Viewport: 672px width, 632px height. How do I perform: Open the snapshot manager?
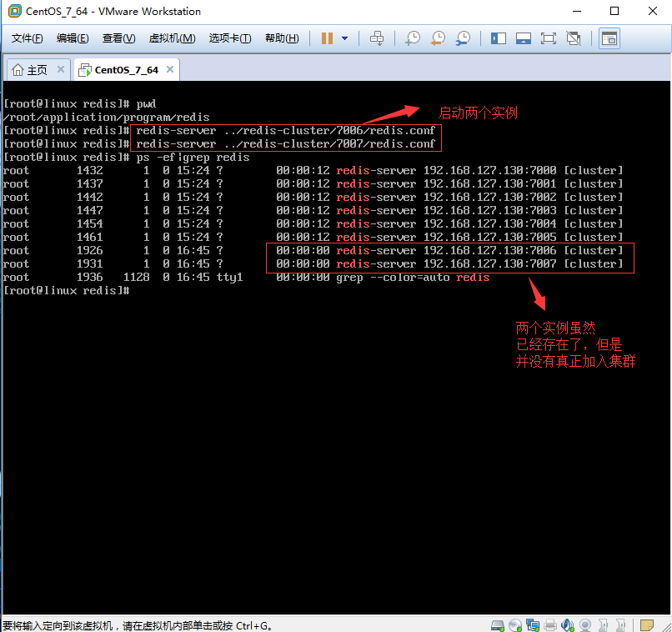tap(463, 38)
